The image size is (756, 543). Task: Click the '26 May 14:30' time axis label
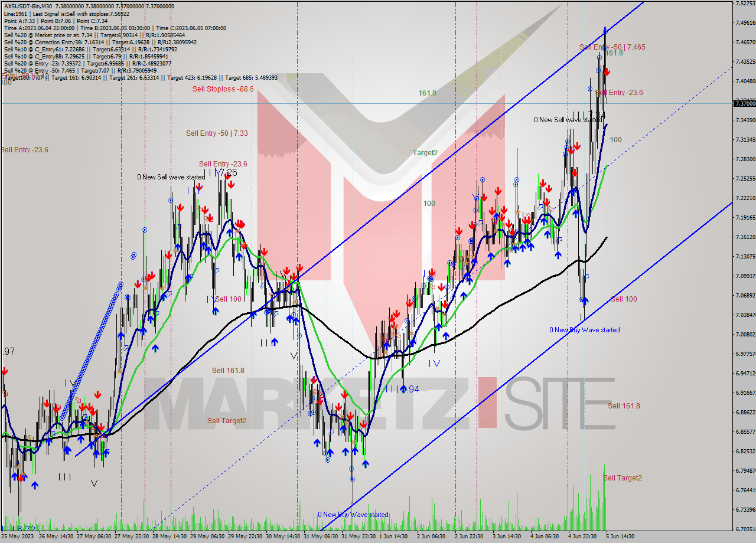pos(56,537)
